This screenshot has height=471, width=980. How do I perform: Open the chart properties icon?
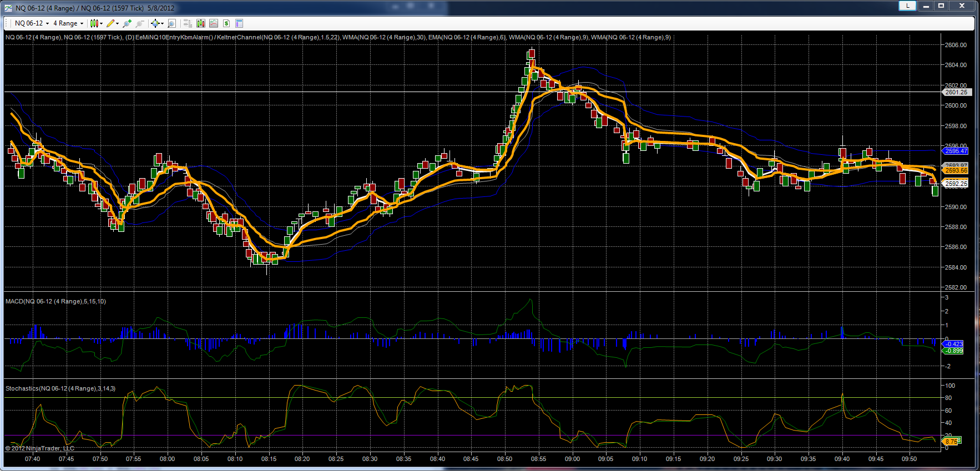(239, 23)
